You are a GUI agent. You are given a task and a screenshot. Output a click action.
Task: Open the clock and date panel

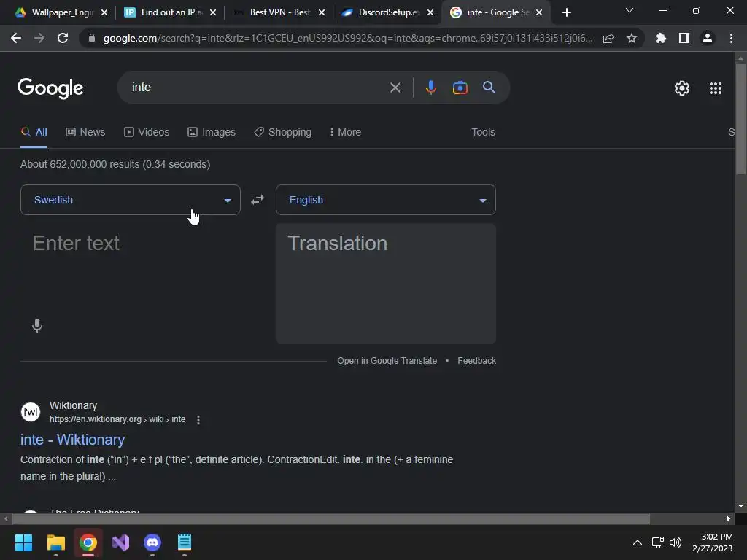pos(712,542)
